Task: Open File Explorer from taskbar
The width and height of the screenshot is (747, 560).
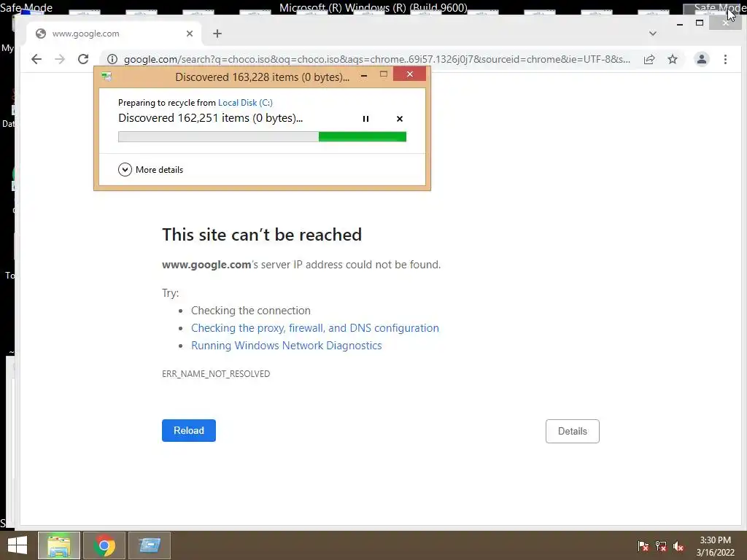Action: 59,545
